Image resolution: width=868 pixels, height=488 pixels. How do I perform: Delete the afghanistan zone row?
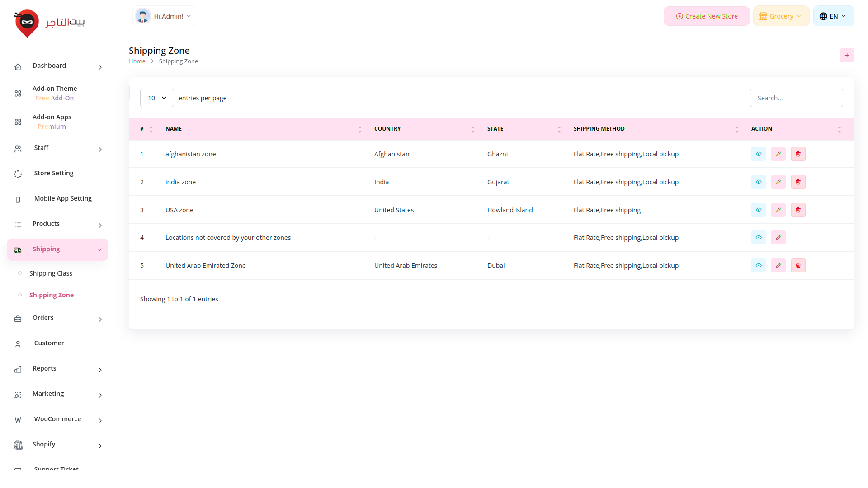point(798,154)
